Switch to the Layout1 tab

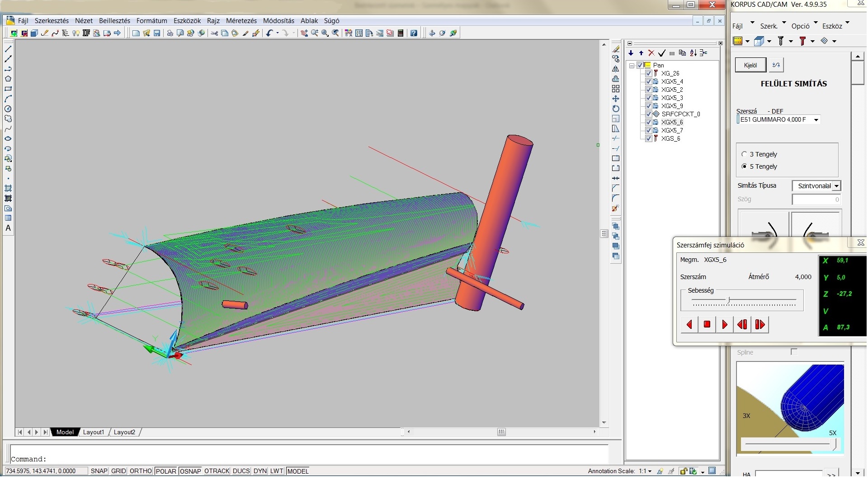point(94,432)
